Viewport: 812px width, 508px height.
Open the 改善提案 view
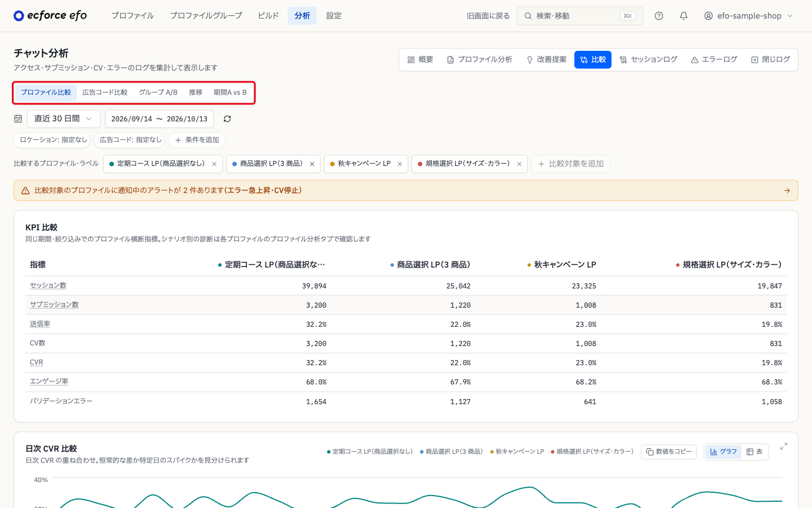coord(546,60)
